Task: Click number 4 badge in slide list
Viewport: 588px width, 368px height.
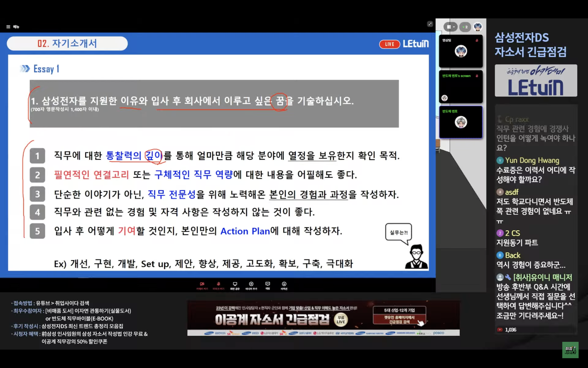Action: (x=37, y=212)
